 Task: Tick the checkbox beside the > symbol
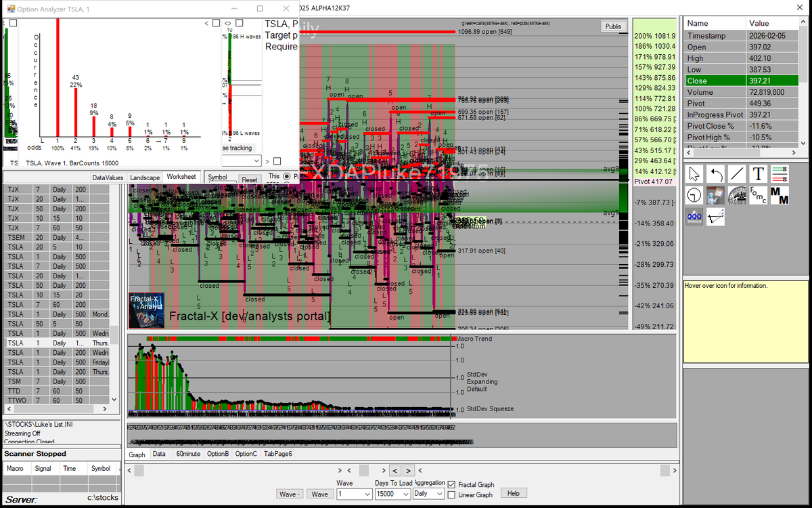tap(277, 161)
